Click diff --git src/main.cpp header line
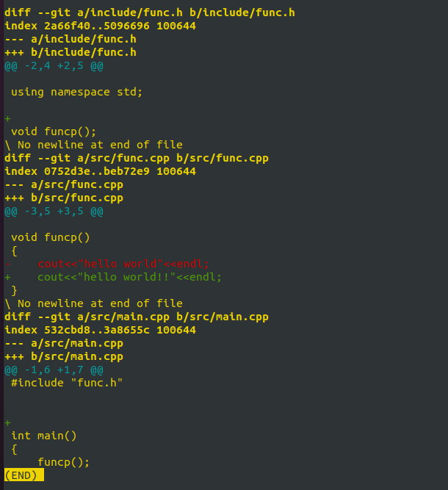This screenshot has width=448, height=490. (x=137, y=317)
